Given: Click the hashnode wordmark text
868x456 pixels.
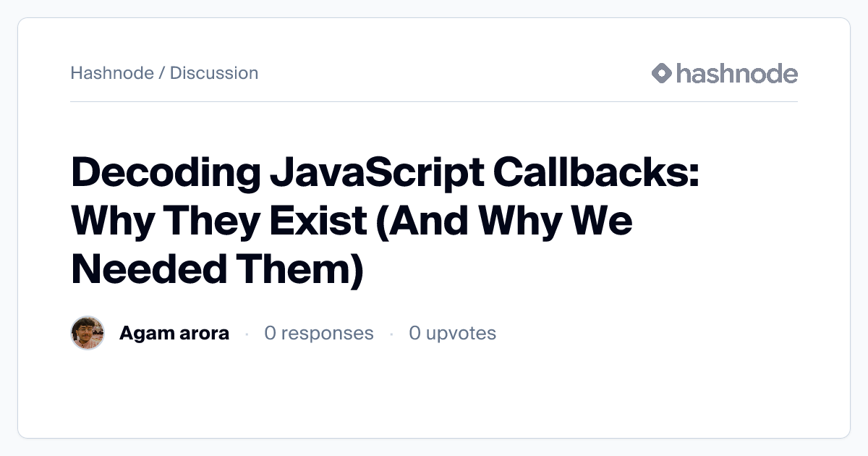Looking at the screenshot, I should tap(736, 73).
